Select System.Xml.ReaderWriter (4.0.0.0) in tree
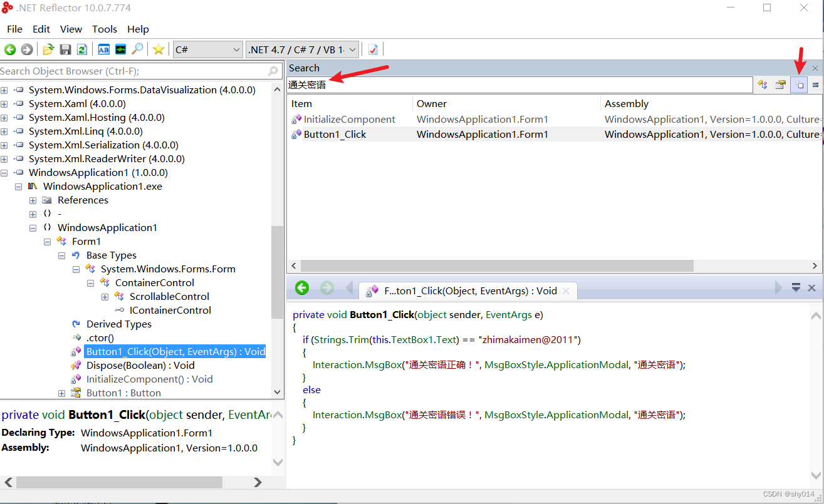The image size is (824, 504). 107,159
